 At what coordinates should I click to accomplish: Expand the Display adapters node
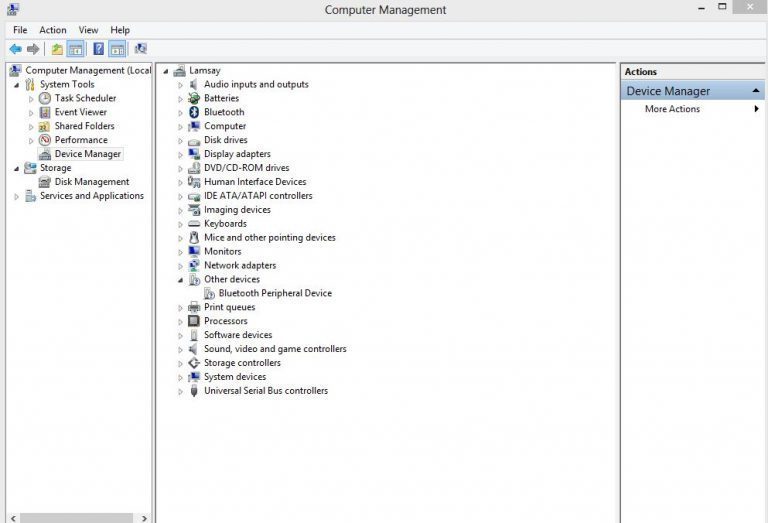pyautogui.click(x=181, y=155)
